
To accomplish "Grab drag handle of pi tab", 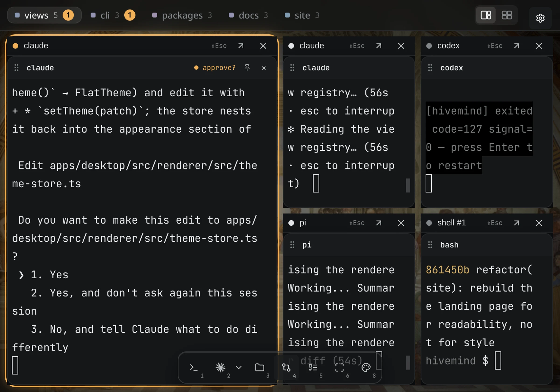I will click(292, 245).
